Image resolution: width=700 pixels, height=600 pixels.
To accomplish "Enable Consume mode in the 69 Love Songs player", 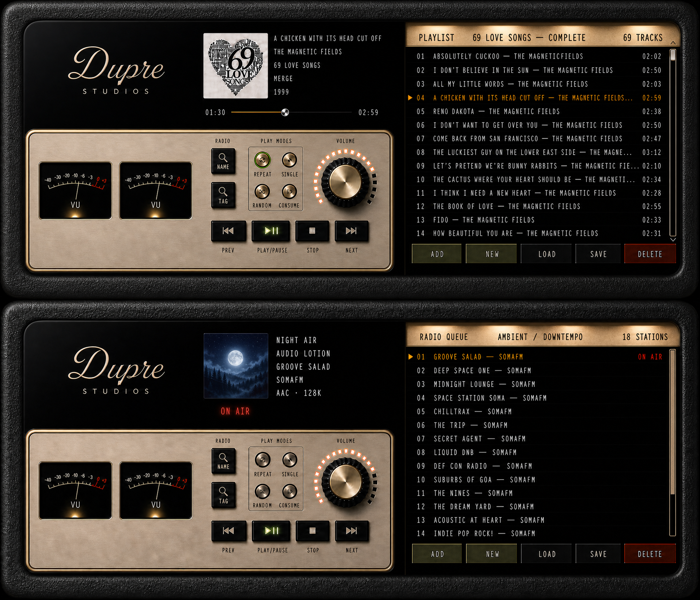I will (x=289, y=191).
